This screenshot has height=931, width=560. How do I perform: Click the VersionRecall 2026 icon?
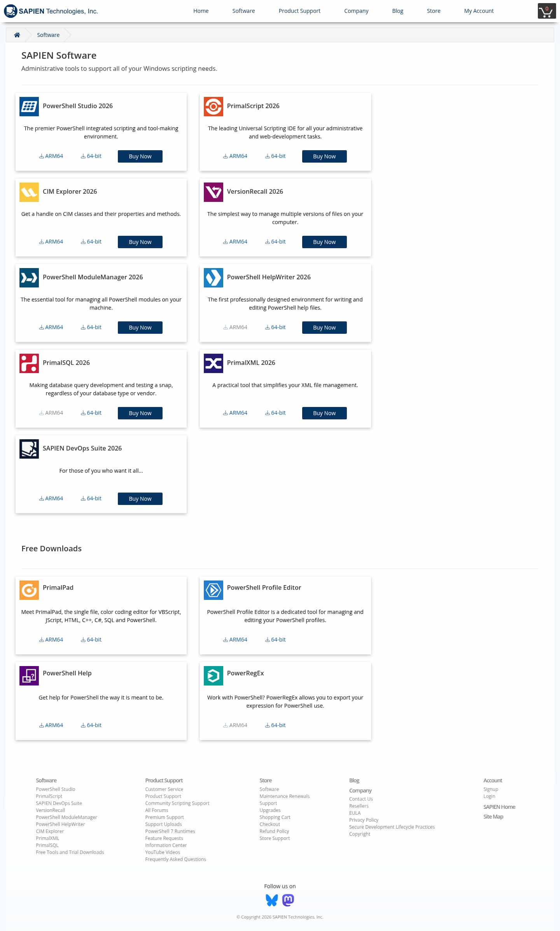pyautogui.click(x=213, y=192)
